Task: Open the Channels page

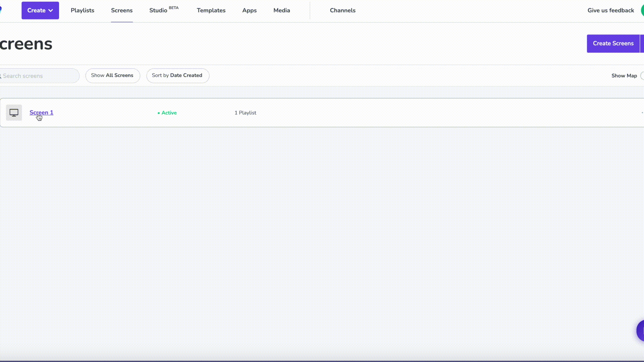Action: tap(342, 10)
